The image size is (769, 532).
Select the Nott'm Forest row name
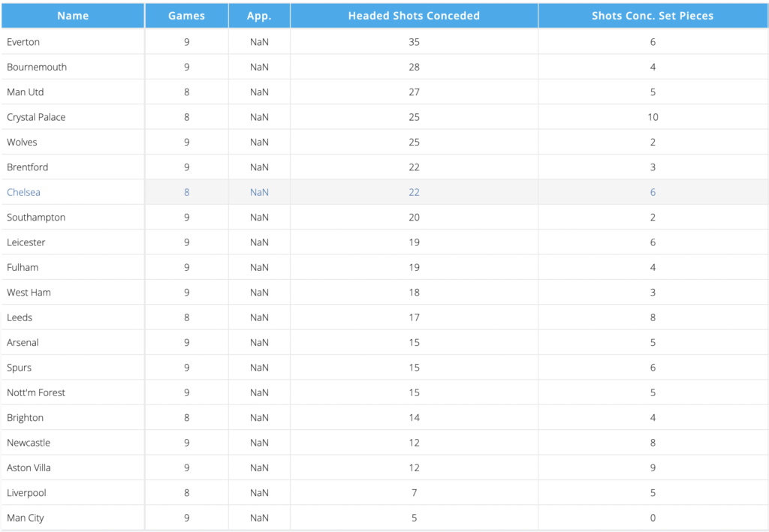coord(36,392)
